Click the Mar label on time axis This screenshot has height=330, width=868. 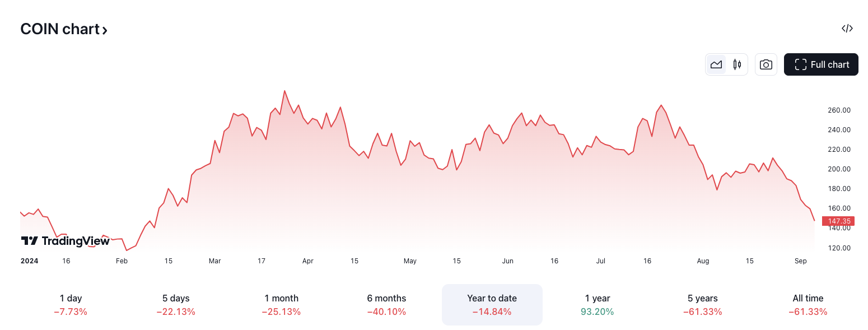coord(214,261)
